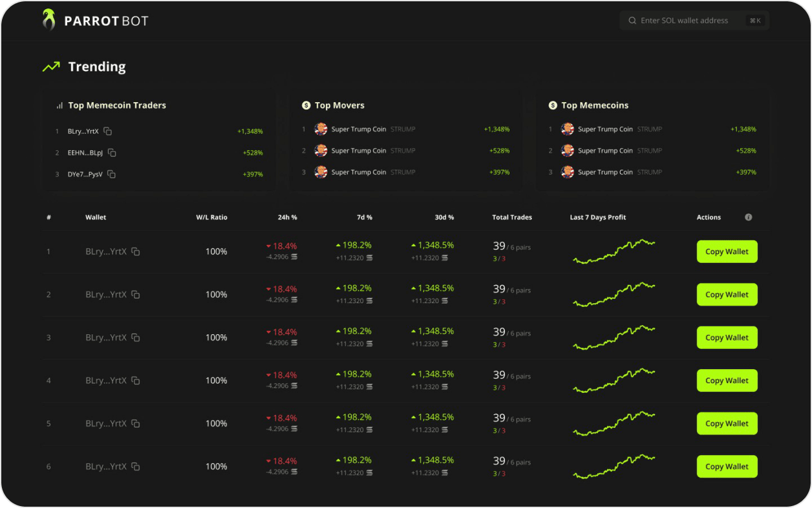Click Copy Wallet button in row 1
Image resolution: width=812 pixels, height=508 pixels.
click(x=727, y=251)
